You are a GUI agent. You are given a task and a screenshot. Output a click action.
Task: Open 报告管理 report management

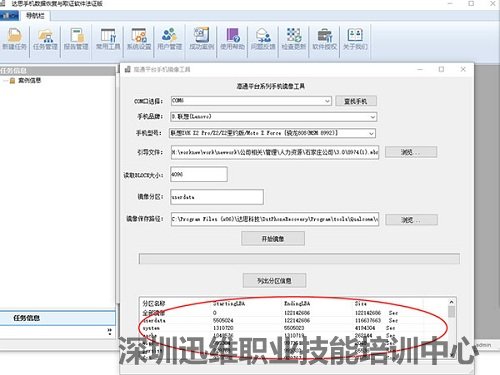[x=76, y=39]
